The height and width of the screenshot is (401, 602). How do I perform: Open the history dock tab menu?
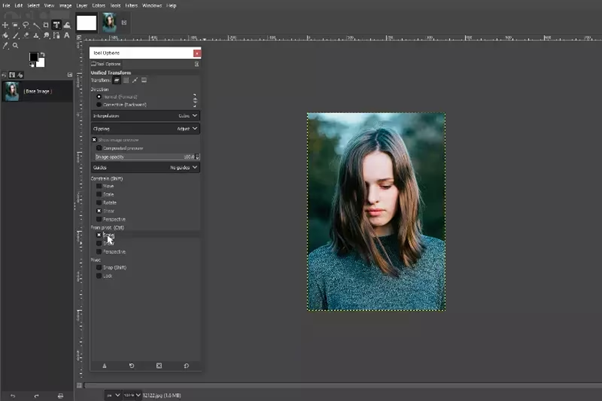(x=70, y=75)
